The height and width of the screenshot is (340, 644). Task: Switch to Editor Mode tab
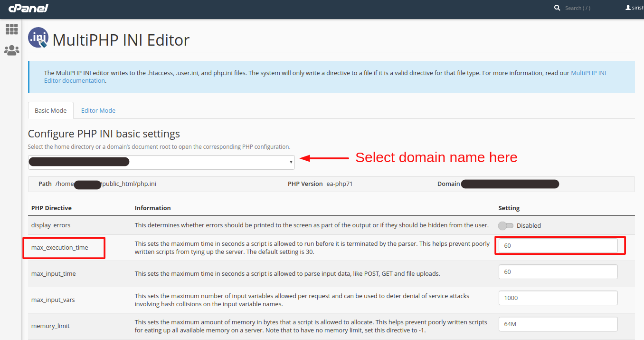[x=98, y=110]
